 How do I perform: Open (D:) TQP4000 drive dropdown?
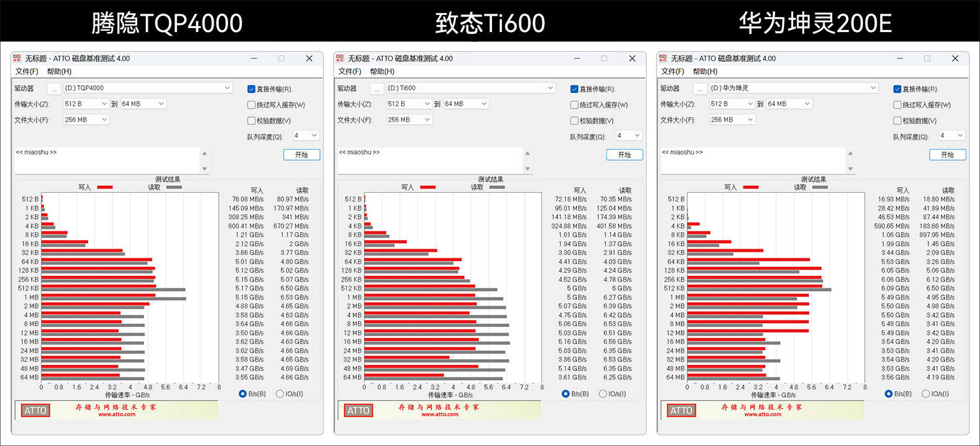click(148, 88)
